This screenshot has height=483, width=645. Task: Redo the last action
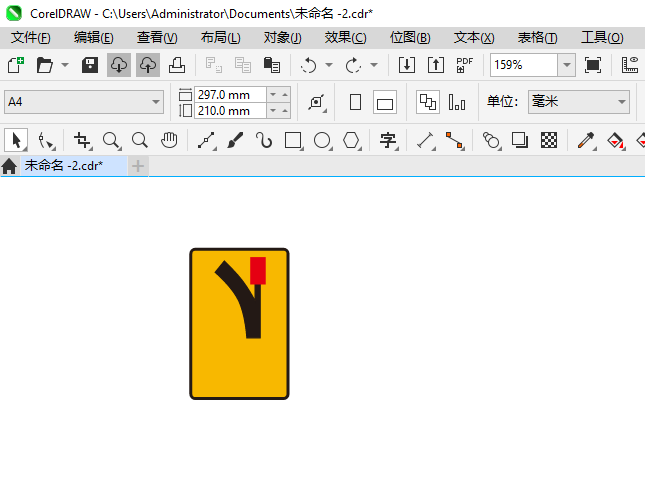[x=353, y=65]
